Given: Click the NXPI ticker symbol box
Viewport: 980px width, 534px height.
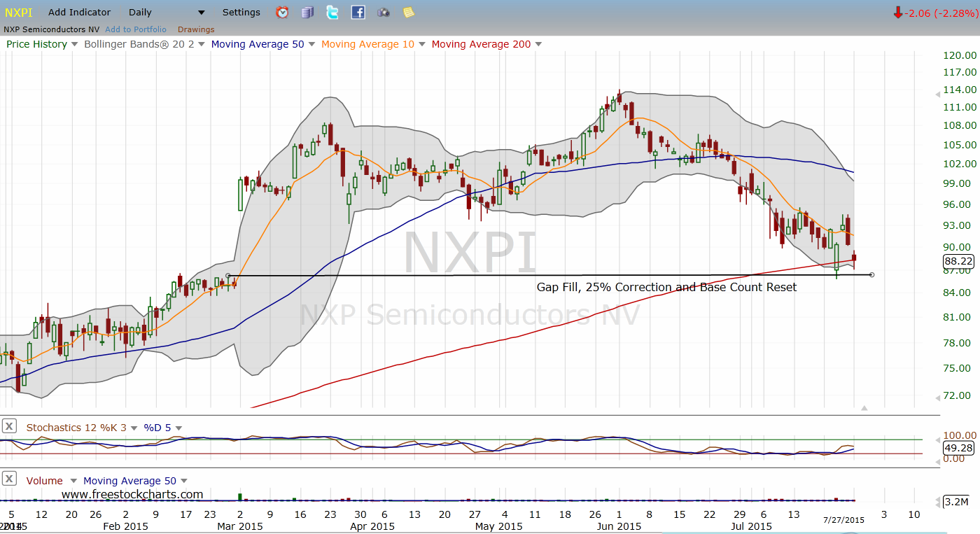Looking at the screenshot, I should pos(19,12).
